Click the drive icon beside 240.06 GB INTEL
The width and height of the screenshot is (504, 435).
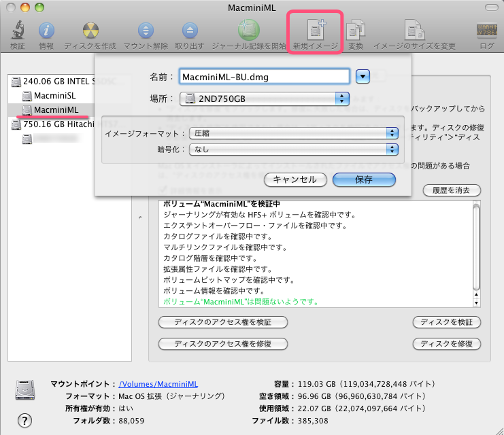pos(16,82)
